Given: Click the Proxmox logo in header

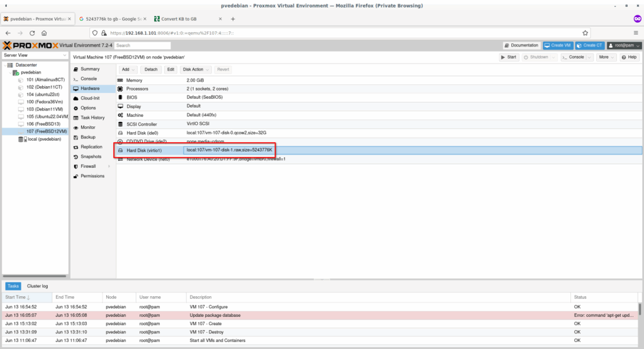Looking at the screenshot, I should 30,45.
